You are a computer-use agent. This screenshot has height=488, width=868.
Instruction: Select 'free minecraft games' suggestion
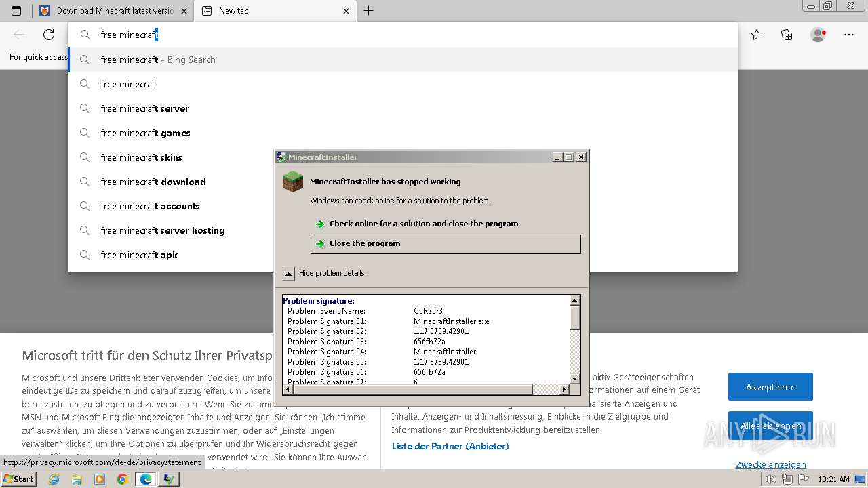point(403,133)
